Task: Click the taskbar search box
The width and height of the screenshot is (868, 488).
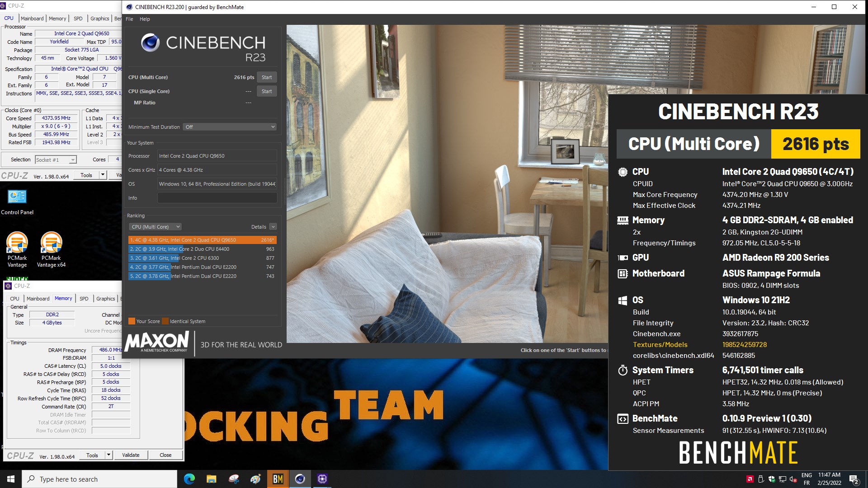Action: pos(99,479)
